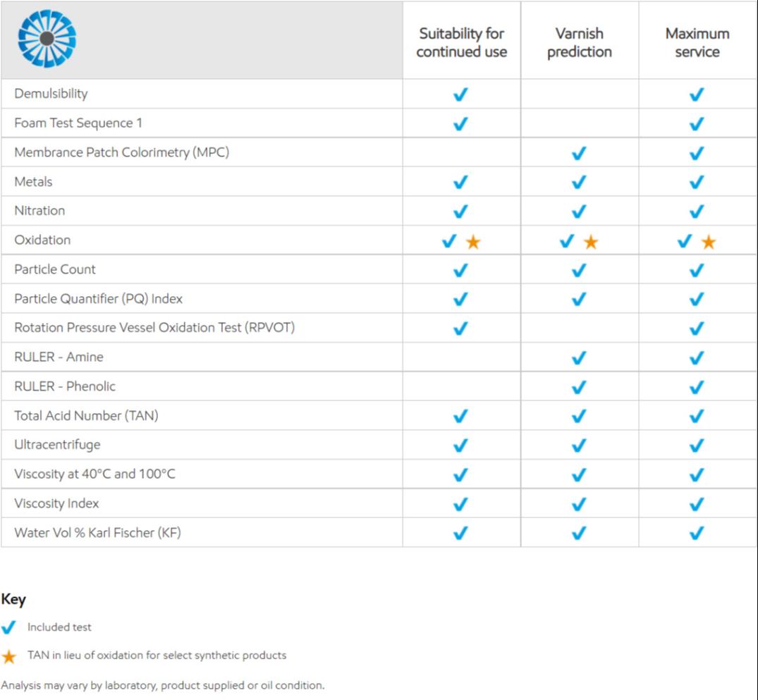Click Viscosity Index checkmark under Suitability for continued use

pos(460,504)
